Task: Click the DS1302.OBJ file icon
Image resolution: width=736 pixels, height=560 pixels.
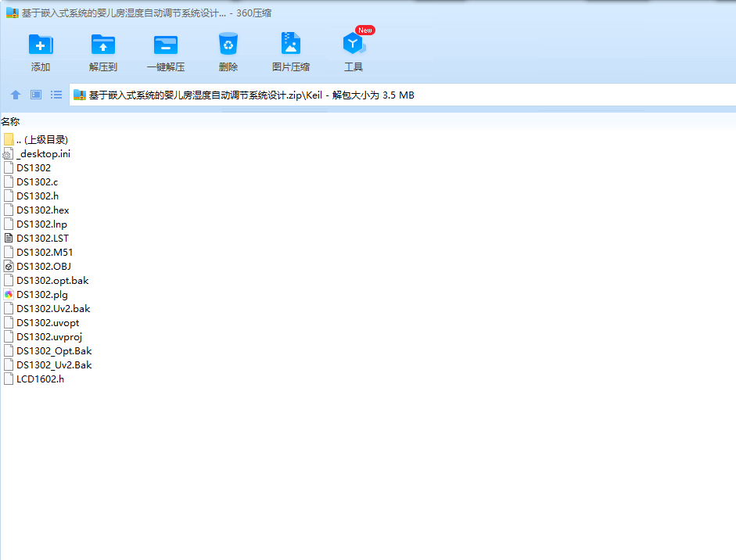Action: pyautogui.click(x=9, y=266)
